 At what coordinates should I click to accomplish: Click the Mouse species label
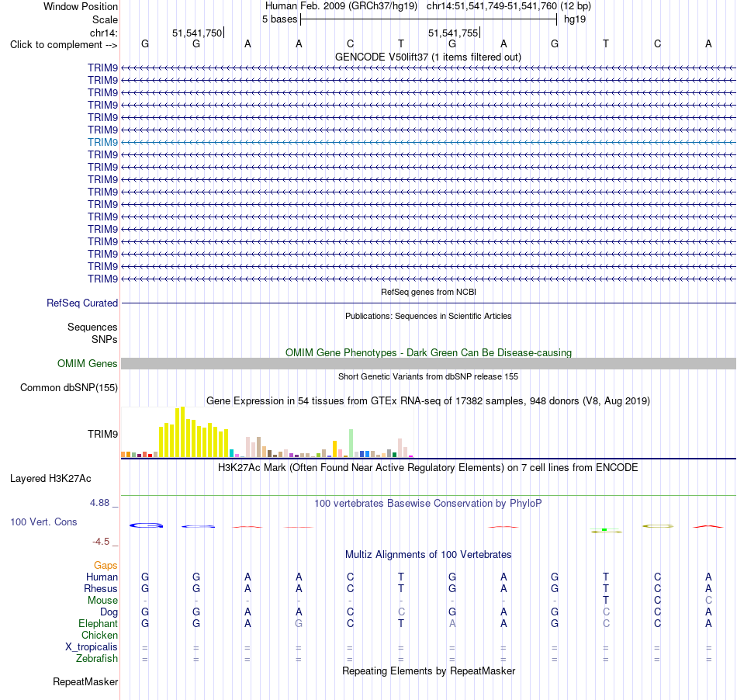[x=102, y=601]
